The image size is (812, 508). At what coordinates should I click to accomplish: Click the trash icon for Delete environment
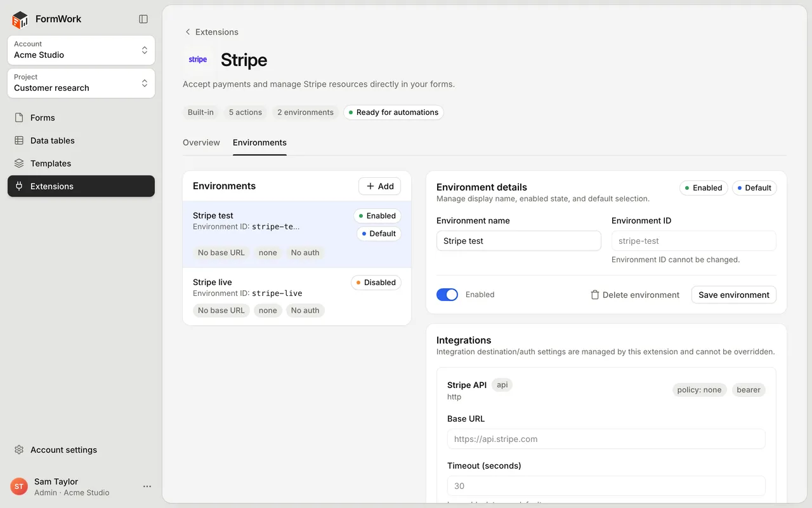point(594,295)
